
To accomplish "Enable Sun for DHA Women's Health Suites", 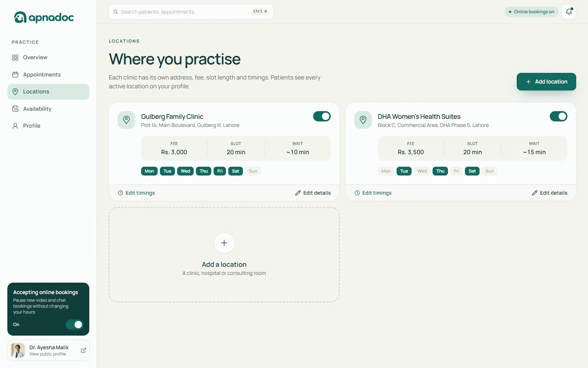I will tap(490, 171).
